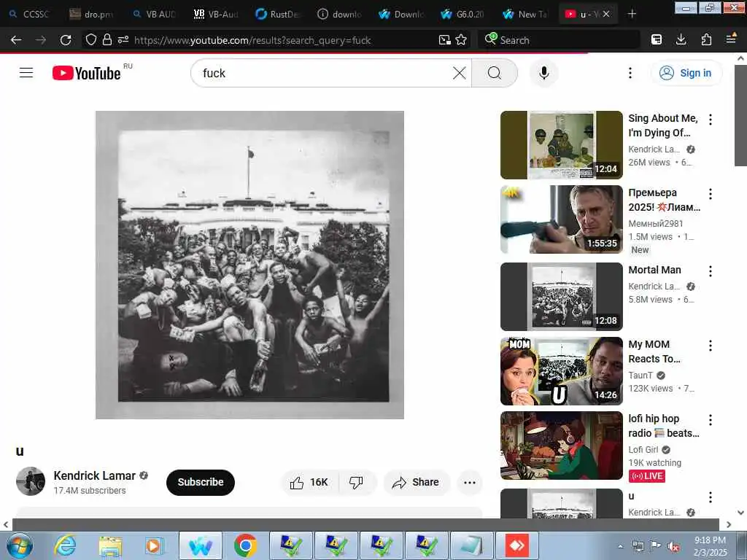Click the horizontal scrollbar at bottom
The image size is (747, 560).
pyautogui.click(x=366, y=524)
